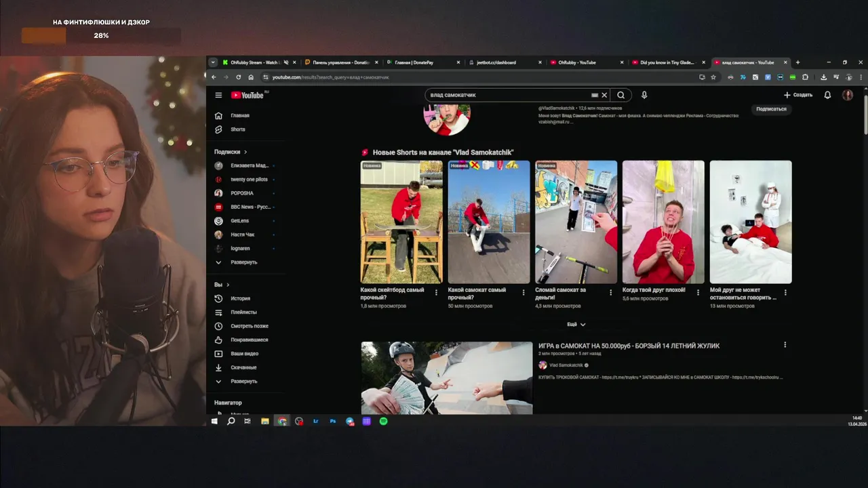Open Chrome extensions puzzle icon
The width and height of the screenshot is (868, 488).
click(x=805, y=77)
